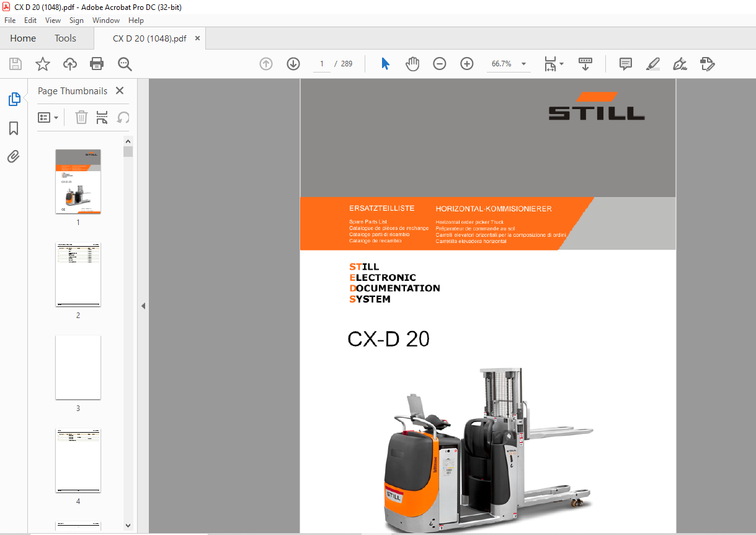Open the Sign document pen tool

click(x=680, y=64)
